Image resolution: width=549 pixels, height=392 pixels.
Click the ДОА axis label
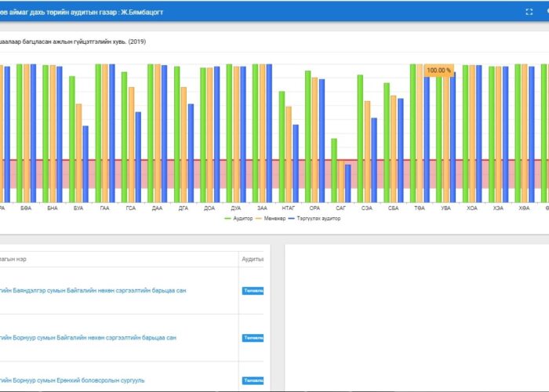209,209
